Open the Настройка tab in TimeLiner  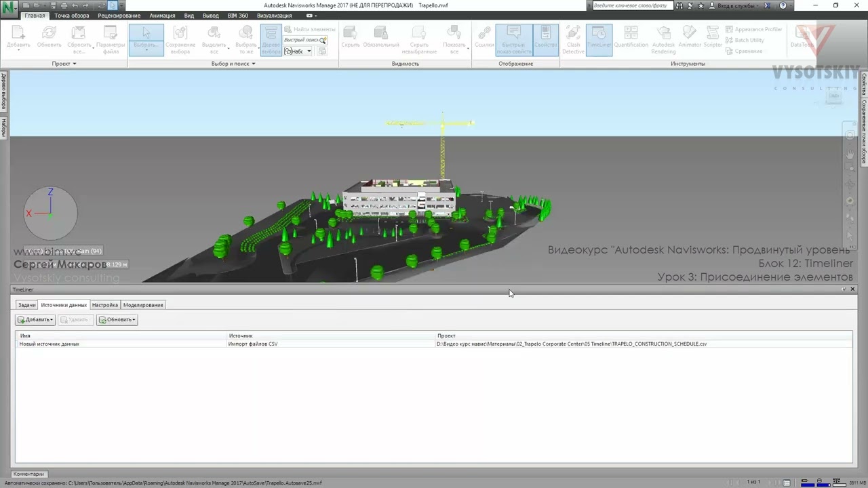click(105, 305)
